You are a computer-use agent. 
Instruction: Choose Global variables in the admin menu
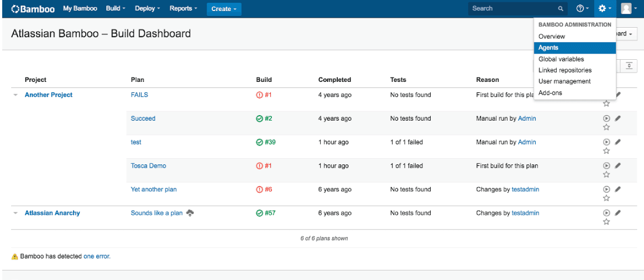pyautogui.click(x=561, y=59)
